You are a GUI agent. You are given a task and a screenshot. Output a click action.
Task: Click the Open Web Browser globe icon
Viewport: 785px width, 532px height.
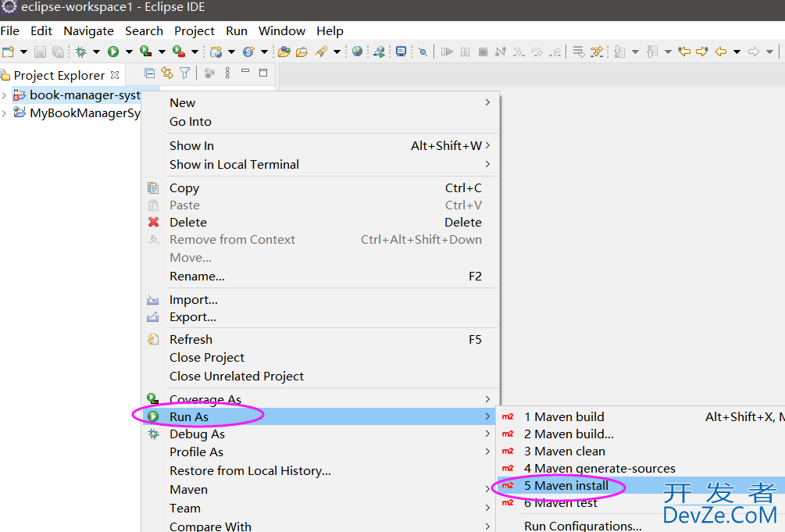pyautogui.click(x=358, y=51)
